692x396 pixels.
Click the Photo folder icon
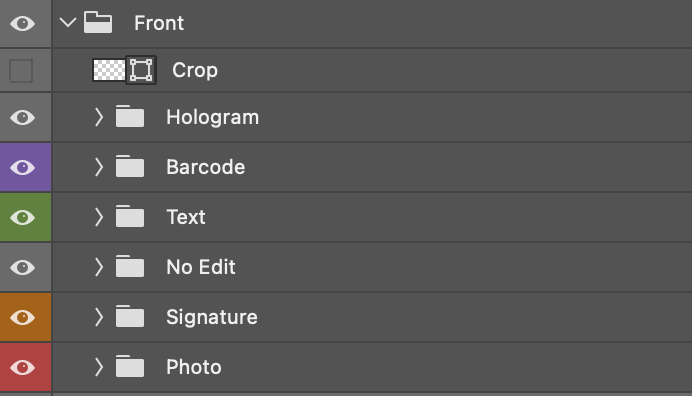pyautogui.click(x=130, y=366)
